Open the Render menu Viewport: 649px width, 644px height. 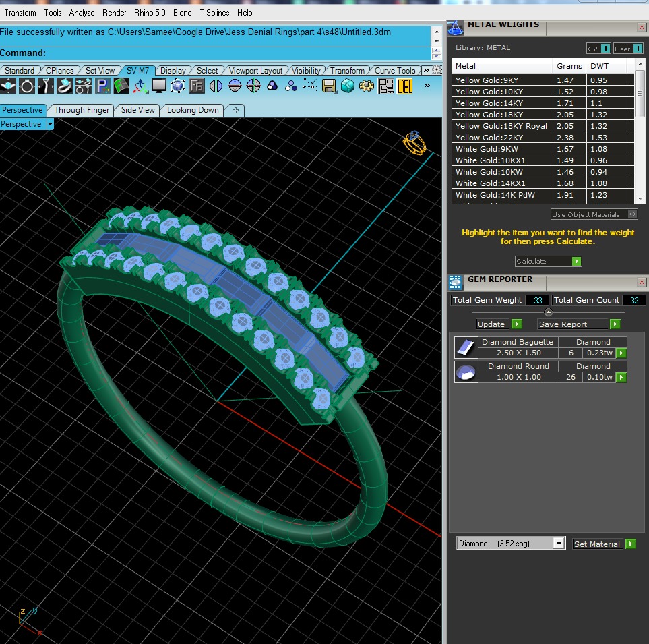coord(115,13)
